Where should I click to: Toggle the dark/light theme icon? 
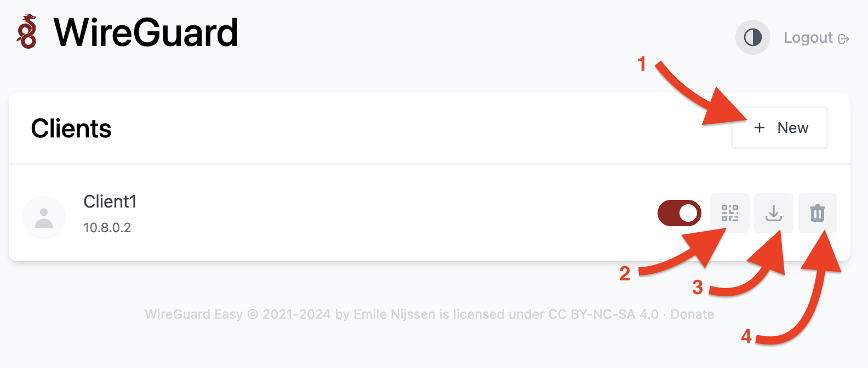(752, 38)
